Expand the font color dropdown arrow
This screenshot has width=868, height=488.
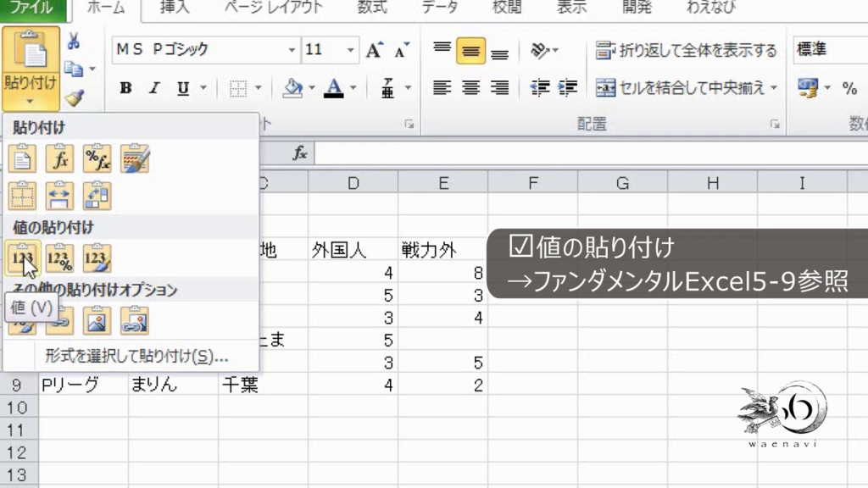coord(353,88)
